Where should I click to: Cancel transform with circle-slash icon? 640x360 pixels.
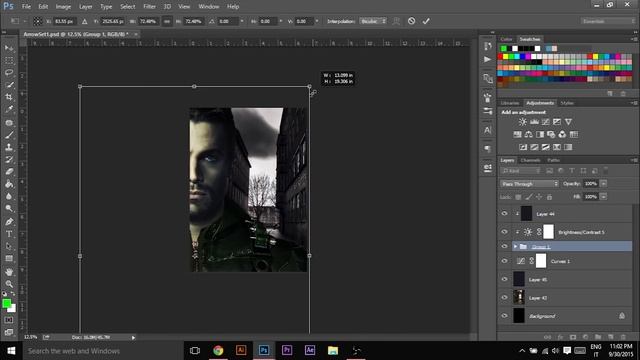[411, 21]
